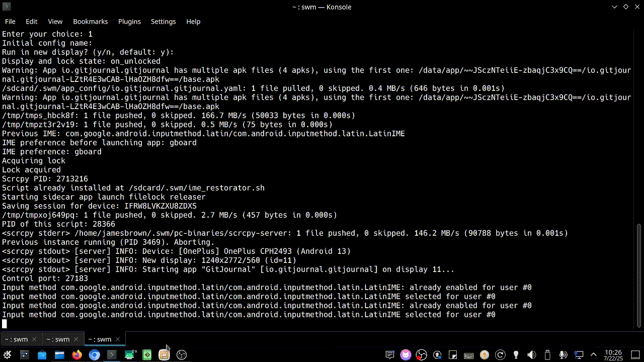
Task: Click 'Control port: 27183' text
Action: coord(45,279)
